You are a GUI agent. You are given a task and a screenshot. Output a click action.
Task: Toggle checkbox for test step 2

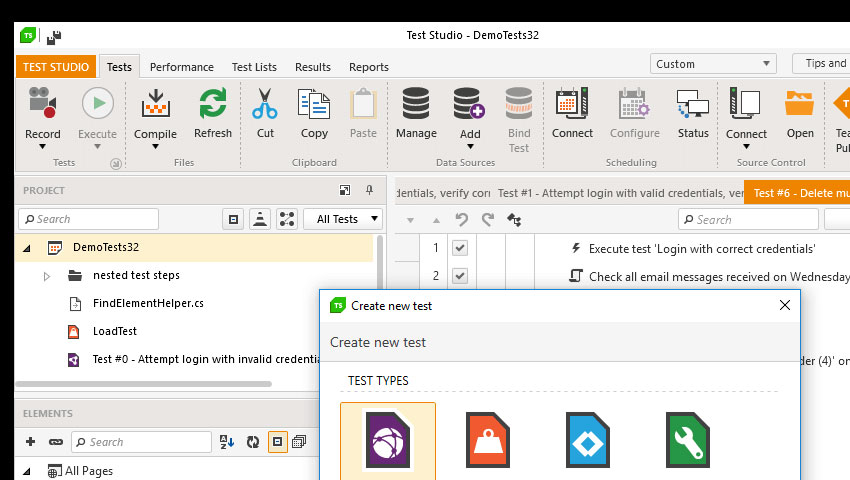460,276
